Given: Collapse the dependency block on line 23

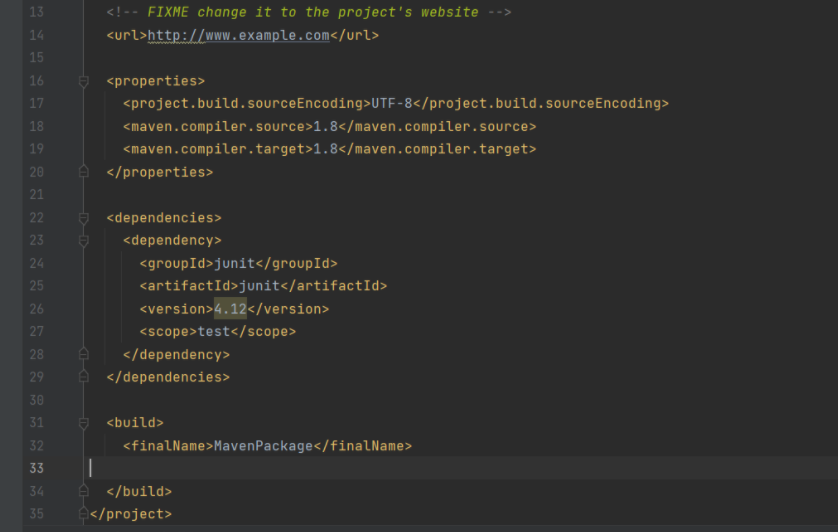Looking at the screenshot, I should pos(83,241).
